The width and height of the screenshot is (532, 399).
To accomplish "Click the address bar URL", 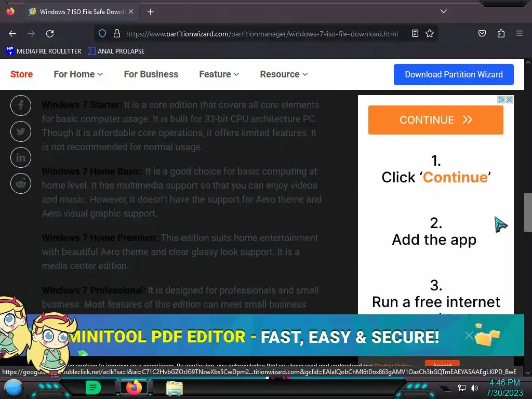I will [x=262, y=34].
